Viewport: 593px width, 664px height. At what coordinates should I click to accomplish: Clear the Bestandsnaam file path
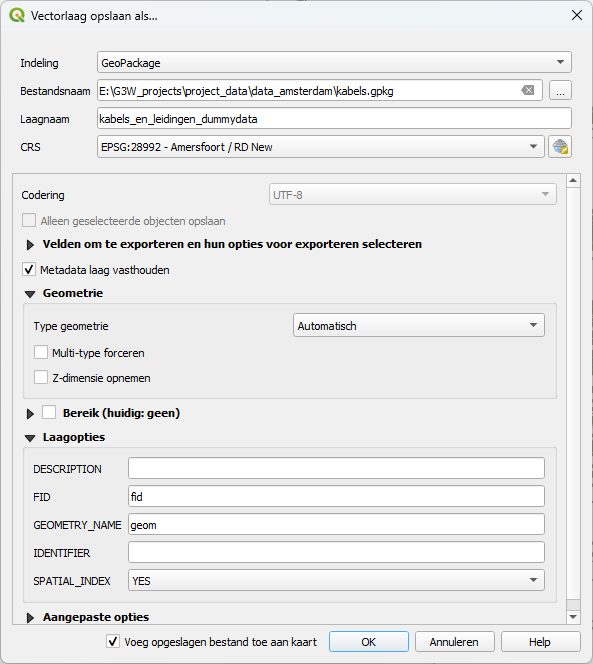point(527,90)
